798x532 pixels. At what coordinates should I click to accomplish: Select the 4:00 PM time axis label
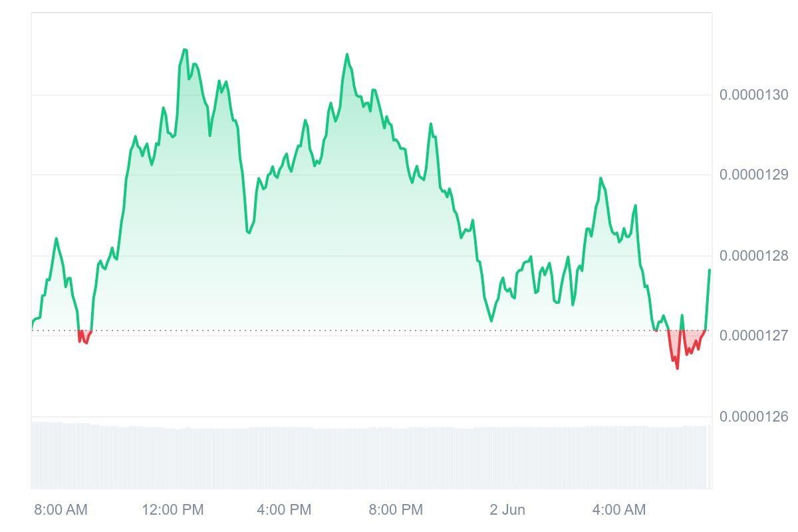[284, 510]
